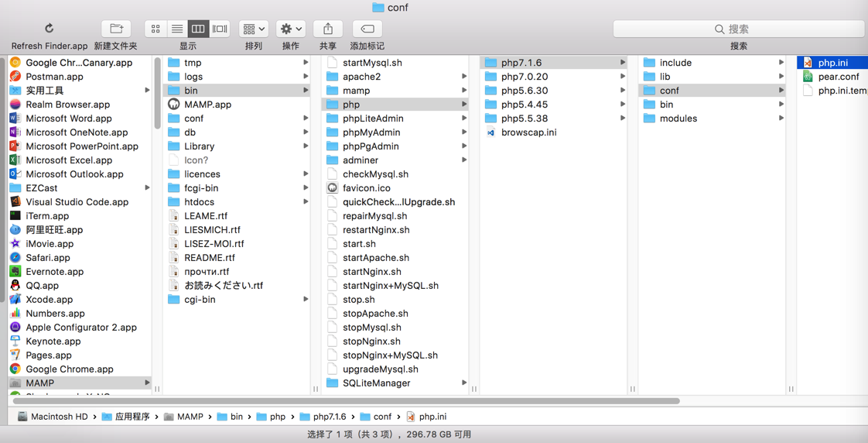868x443 pixels.
Task: Expand the apache2 folder arrow
Action: click(x=464, y=77)
